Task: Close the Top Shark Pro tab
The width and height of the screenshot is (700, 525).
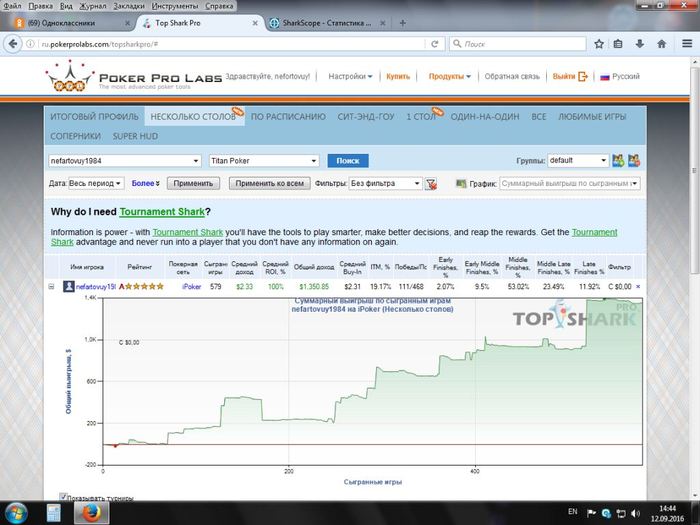Action: 255,23
